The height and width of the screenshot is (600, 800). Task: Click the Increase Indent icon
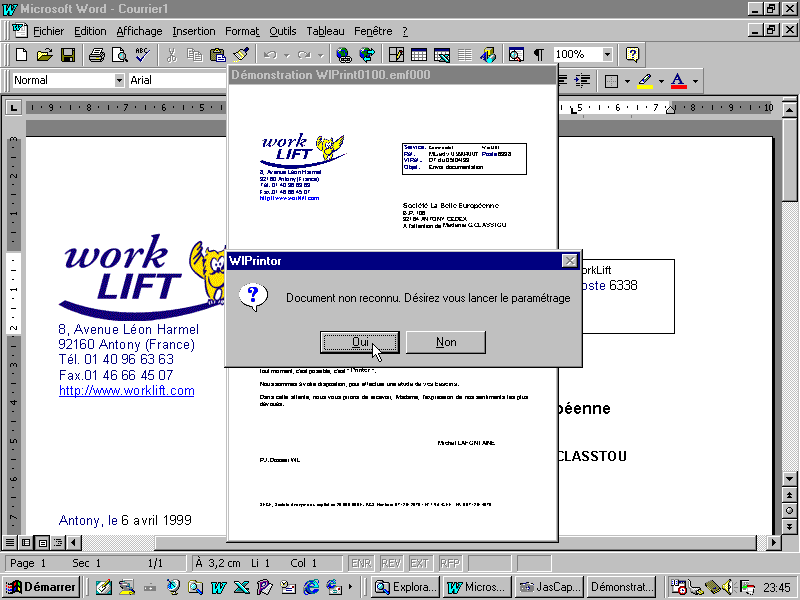[x=582, y=80]
